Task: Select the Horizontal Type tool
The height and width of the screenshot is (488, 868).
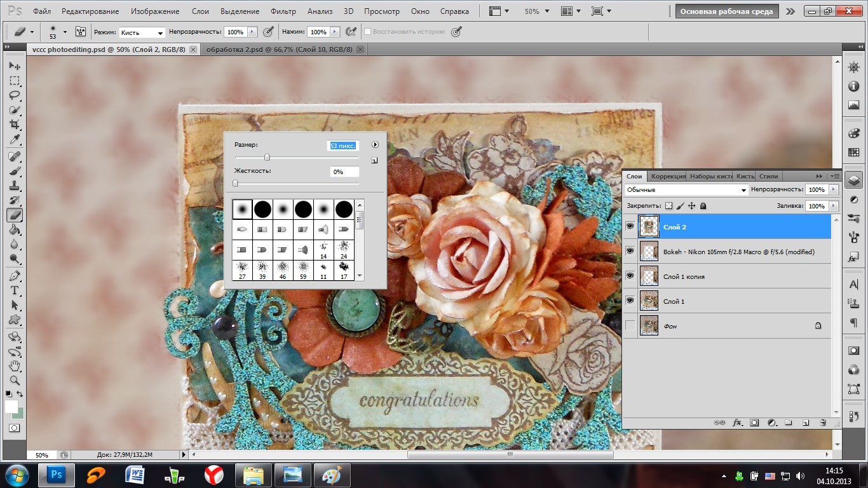Action: point(15,290)
